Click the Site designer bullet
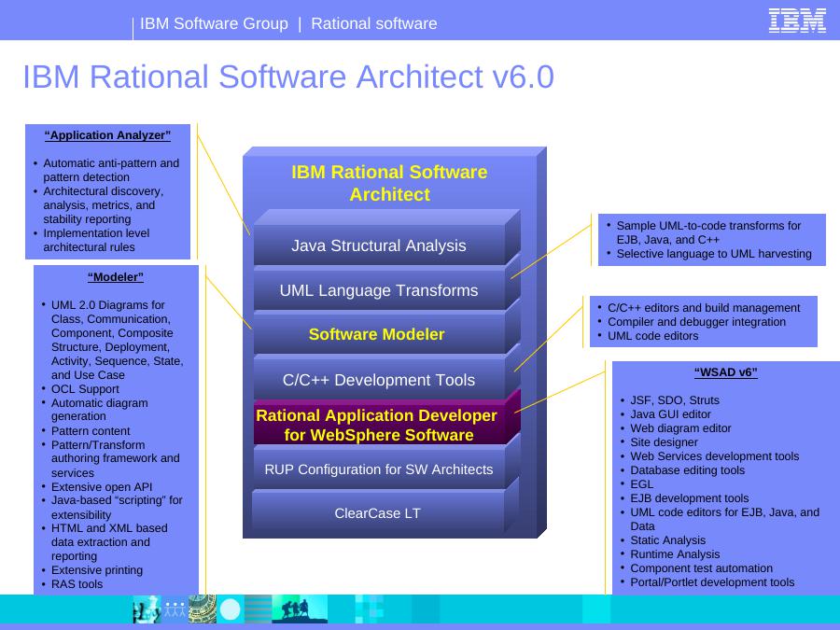840x630 pixels. (664, 442)
